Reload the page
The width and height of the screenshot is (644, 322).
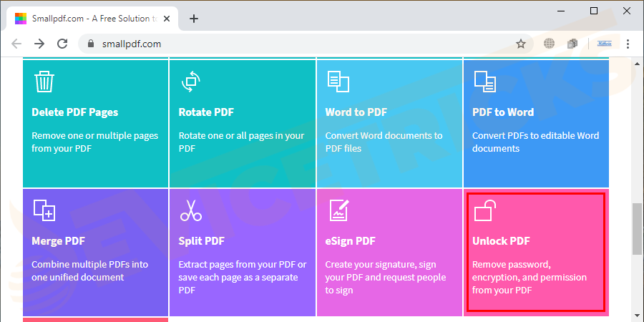pyautogui.click(x=62, y=44)
